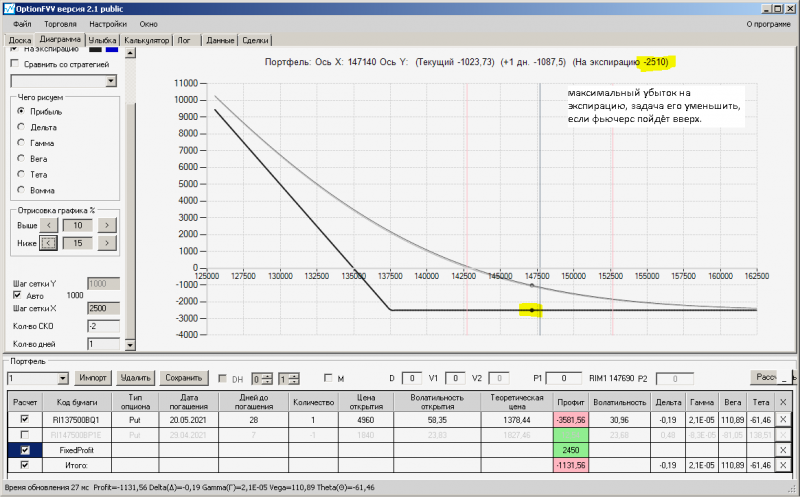Toggle the Итого row checkbox
This screenshot has height=497, width=800.
[x=24, y=465]
